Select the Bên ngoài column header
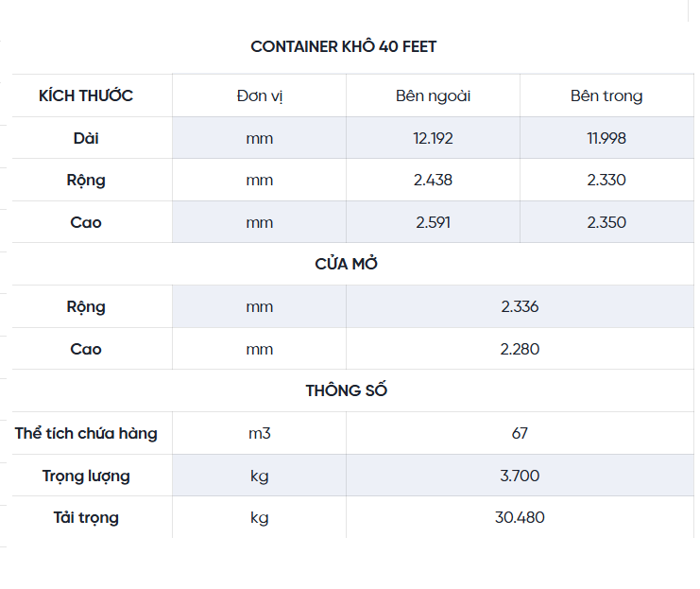 point(433,95)
